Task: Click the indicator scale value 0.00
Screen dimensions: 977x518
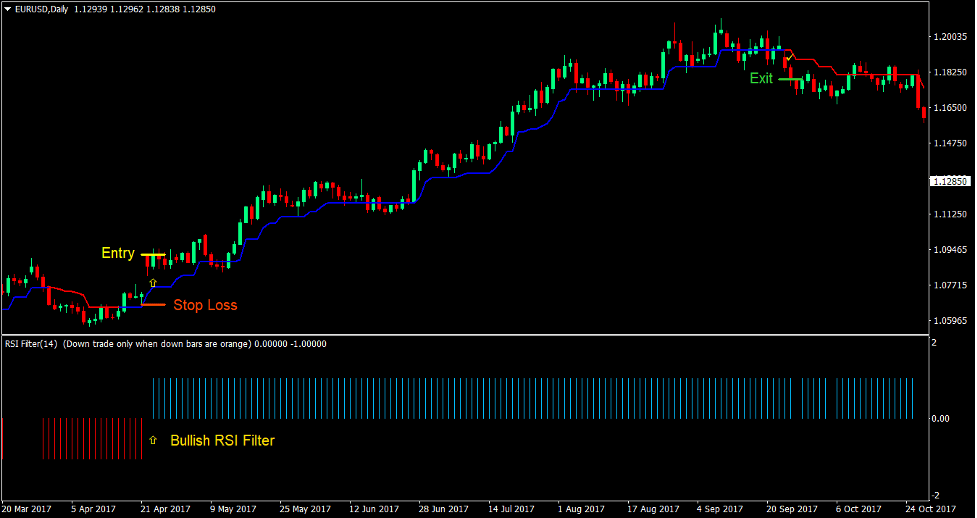Action: [941, 419]
